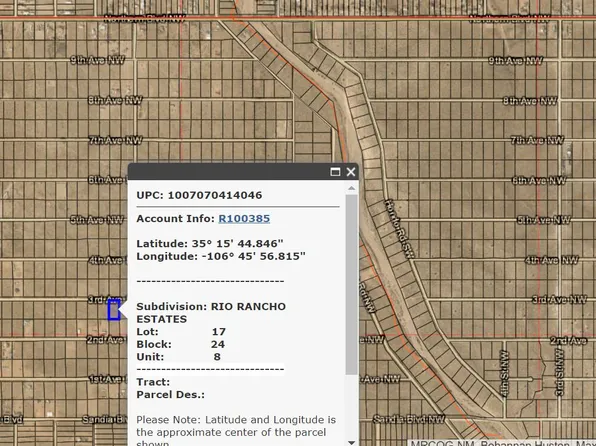Screen dimensions: 596x446
Task: Click the Latitude: 35° 15' 44.846" text
Action: pos(210,243)
